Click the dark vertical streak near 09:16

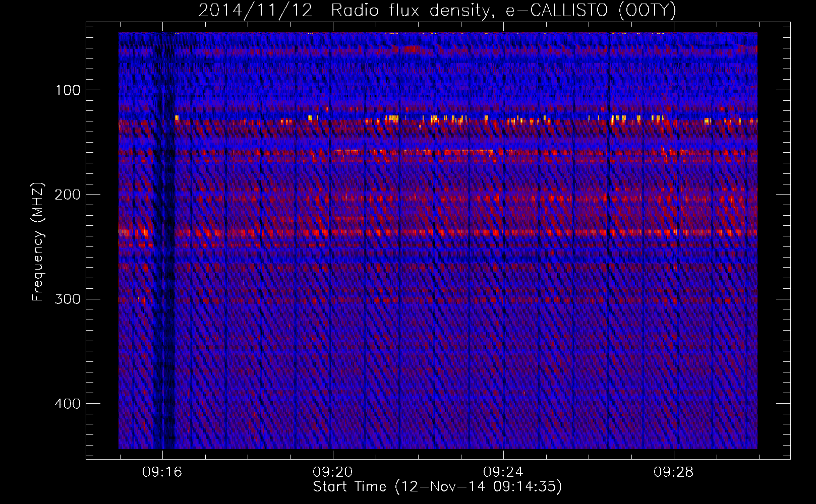pyautogui.click(x=164, y=241)
